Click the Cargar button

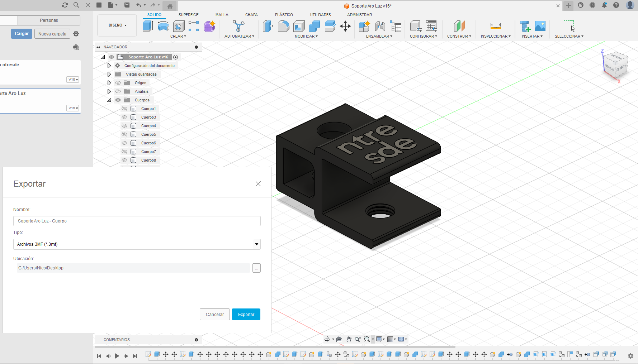[x=22, y=34]
